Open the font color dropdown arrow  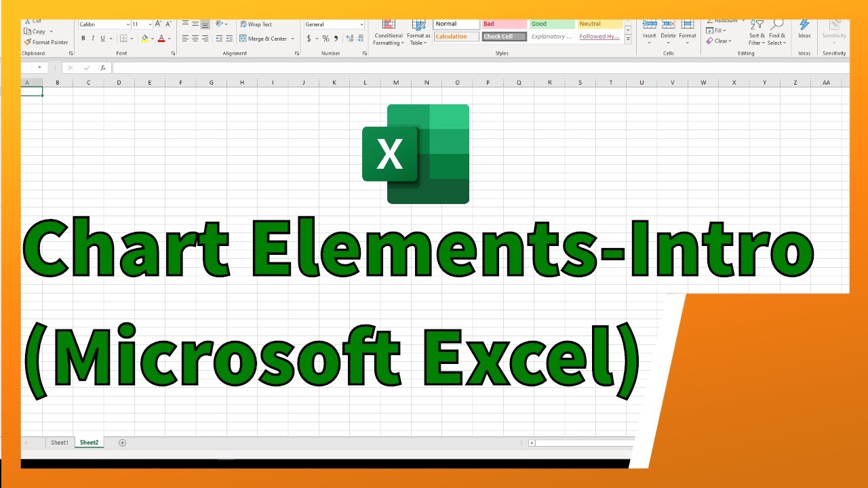[169, 39]
